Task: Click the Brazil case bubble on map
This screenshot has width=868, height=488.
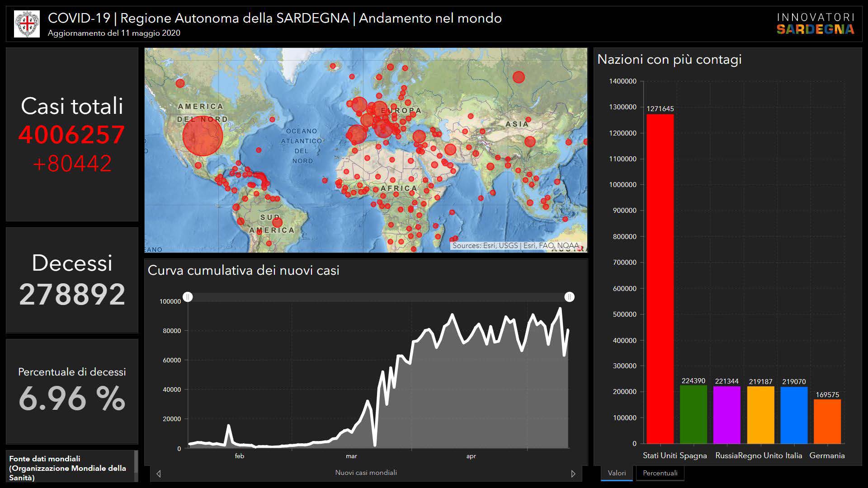Action: pyautogui.click(x=277, y=222)
